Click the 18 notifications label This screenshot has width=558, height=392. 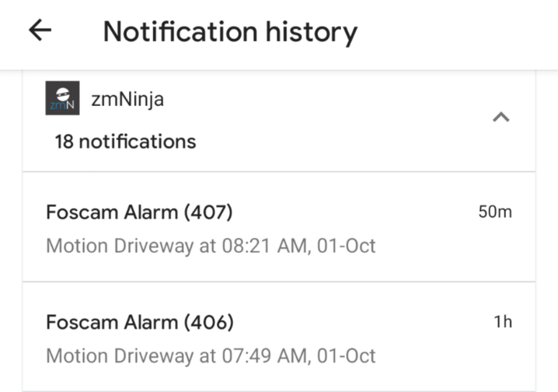[x=125, y=141]
